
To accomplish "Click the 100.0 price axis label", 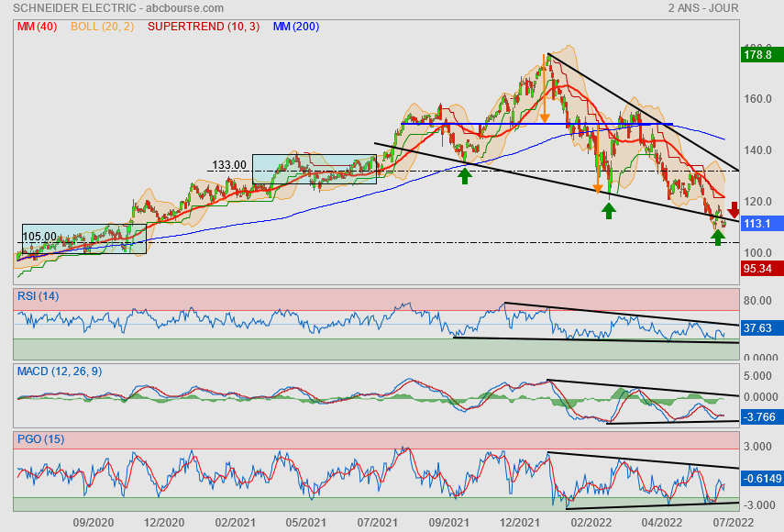I will (758, 252).
